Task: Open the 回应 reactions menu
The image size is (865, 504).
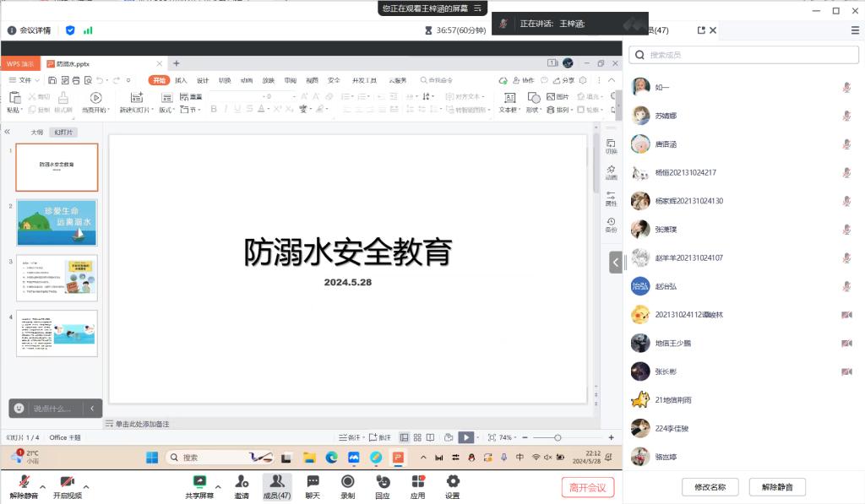Action: [382, 485]
